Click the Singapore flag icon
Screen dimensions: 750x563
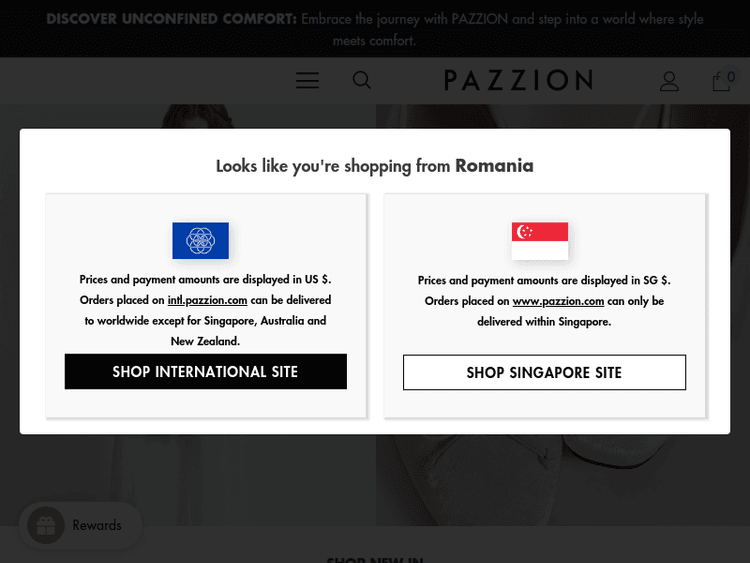pos(540,240)
